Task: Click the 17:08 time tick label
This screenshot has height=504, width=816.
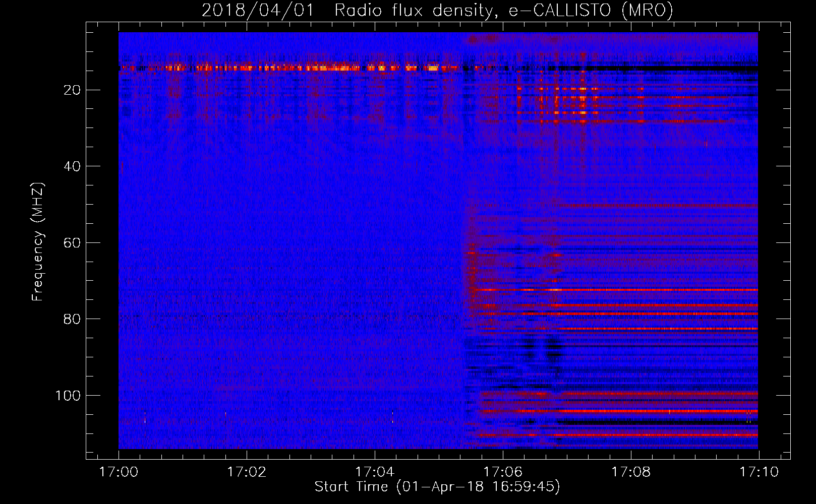Action: (631, 472)
